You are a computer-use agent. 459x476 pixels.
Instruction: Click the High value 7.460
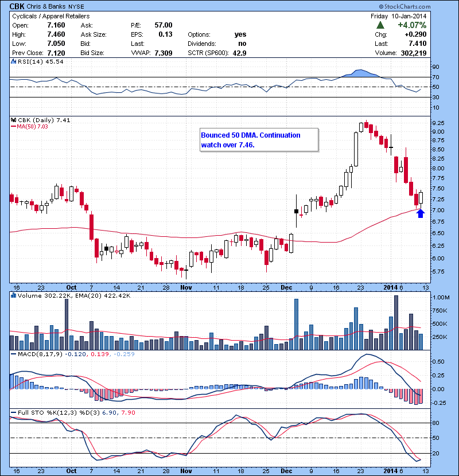(56, 34)
